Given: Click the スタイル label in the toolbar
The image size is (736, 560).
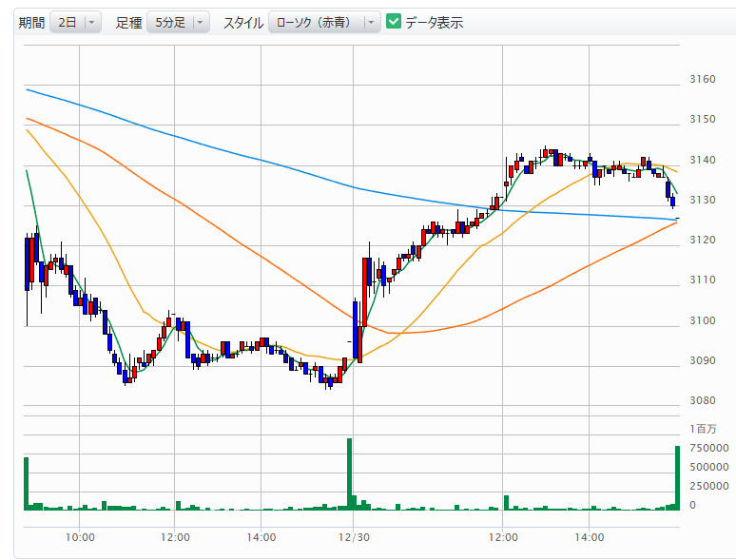Looking at the screenshot, I should 243,23.
